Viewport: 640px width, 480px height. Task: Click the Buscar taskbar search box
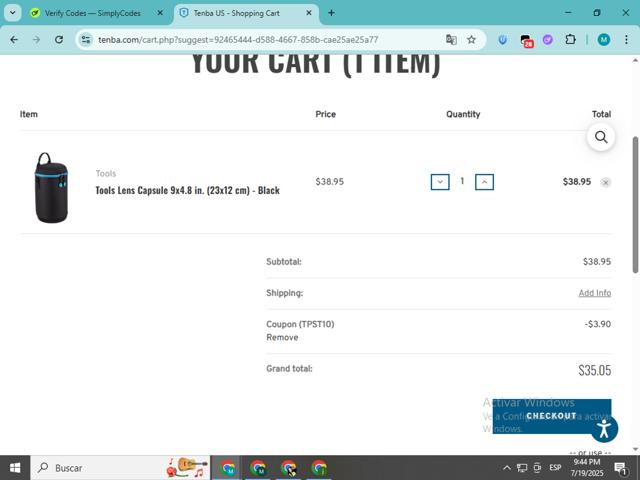pyautogui.click(x=120, y=468)
